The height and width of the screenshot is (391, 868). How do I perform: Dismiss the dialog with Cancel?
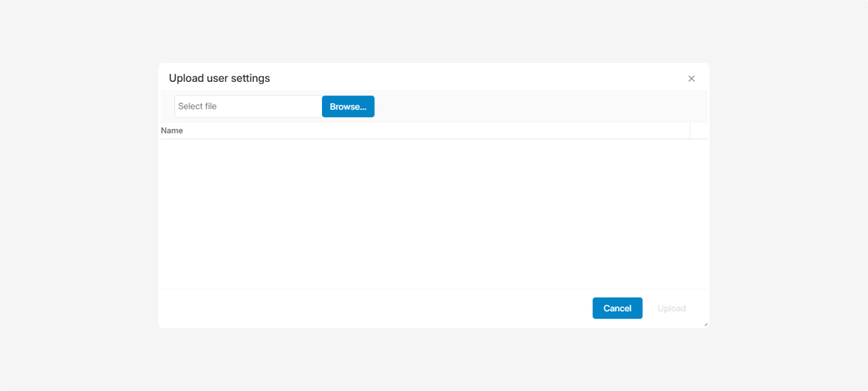[x=617, y=308]
